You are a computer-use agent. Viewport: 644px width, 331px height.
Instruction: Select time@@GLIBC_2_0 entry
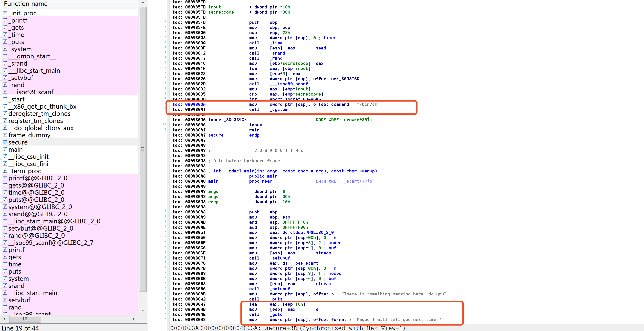pyautogui.click(x=36, y=192)
